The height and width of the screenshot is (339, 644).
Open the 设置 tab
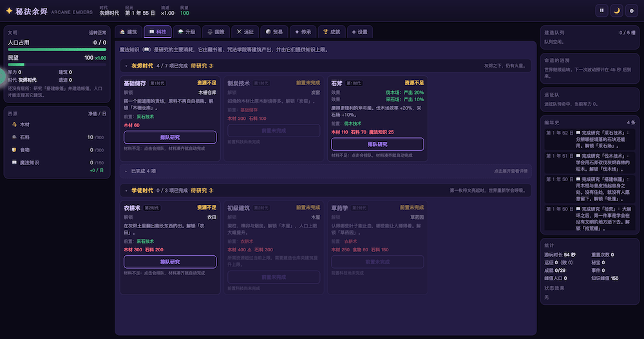(x=360, y=32)
